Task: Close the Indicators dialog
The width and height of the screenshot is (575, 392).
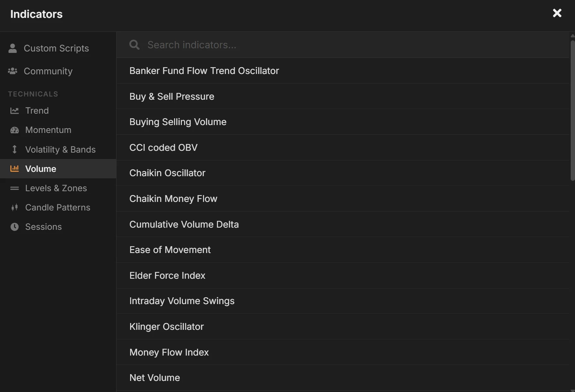Action: click(x=557, y=13)
